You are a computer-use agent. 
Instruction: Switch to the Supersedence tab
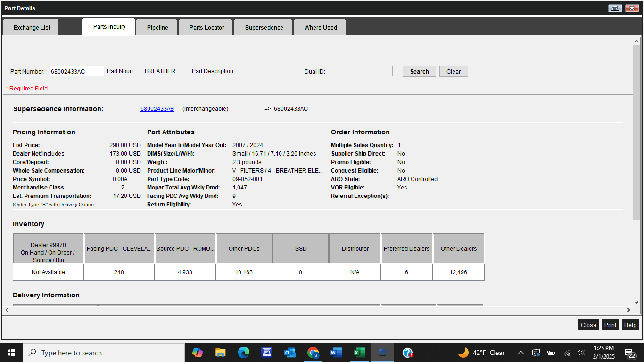[x=264, y=27]
